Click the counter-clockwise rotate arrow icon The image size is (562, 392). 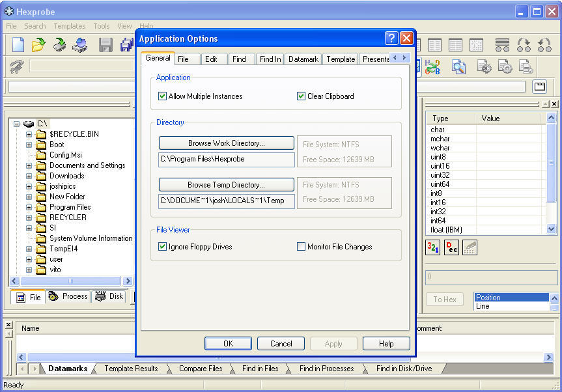[545, 45]
